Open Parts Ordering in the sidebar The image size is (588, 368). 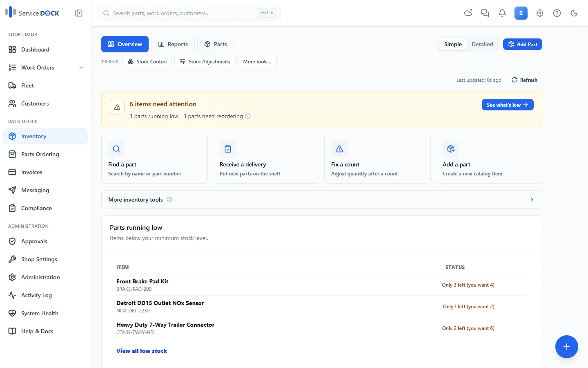point(45,154)
